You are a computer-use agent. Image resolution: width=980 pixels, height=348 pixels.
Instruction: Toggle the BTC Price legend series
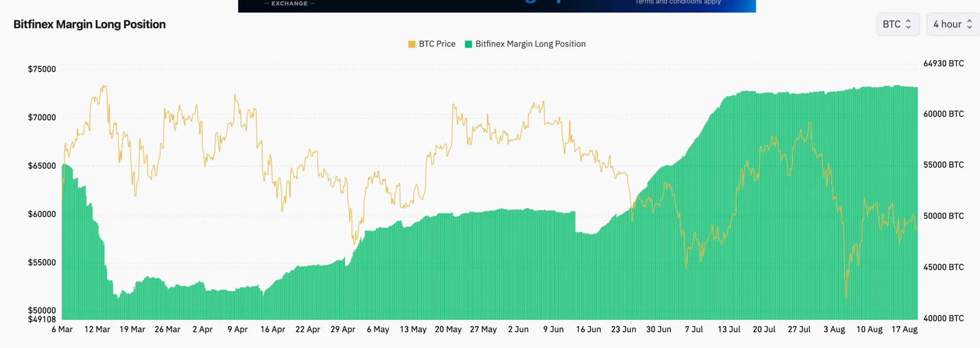[x=431, y=44]
